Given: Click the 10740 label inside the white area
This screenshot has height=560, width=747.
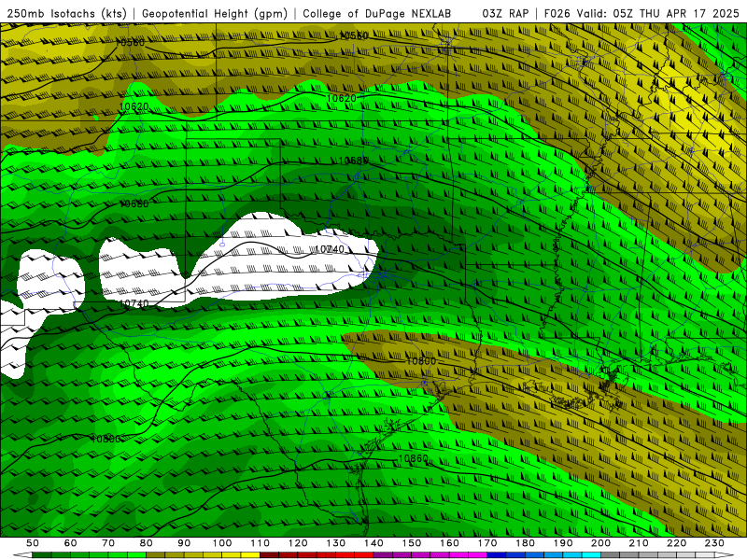Looking at the screenshot, I should pos(330,249).
